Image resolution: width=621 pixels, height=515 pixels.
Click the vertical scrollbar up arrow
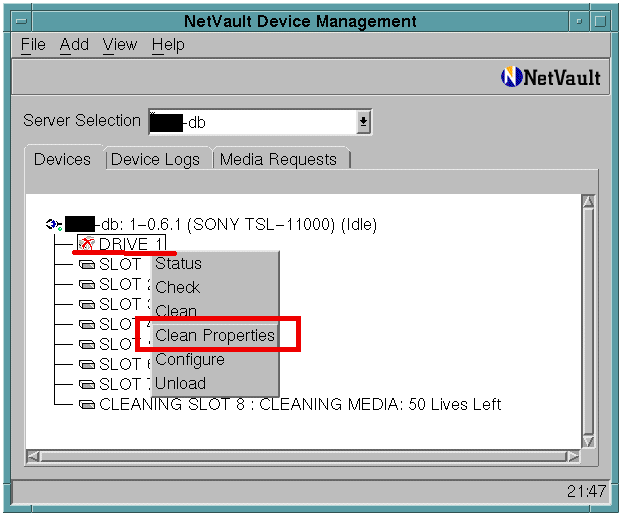588,202
